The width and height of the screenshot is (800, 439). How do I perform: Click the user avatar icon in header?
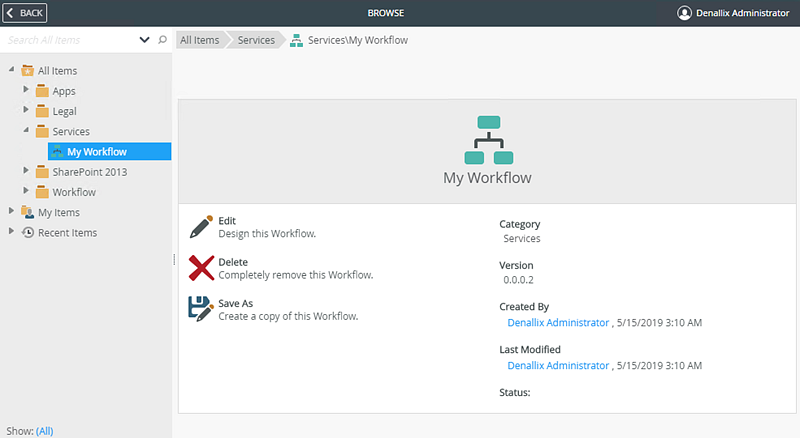pyautogui.click(x=684, y=13)
